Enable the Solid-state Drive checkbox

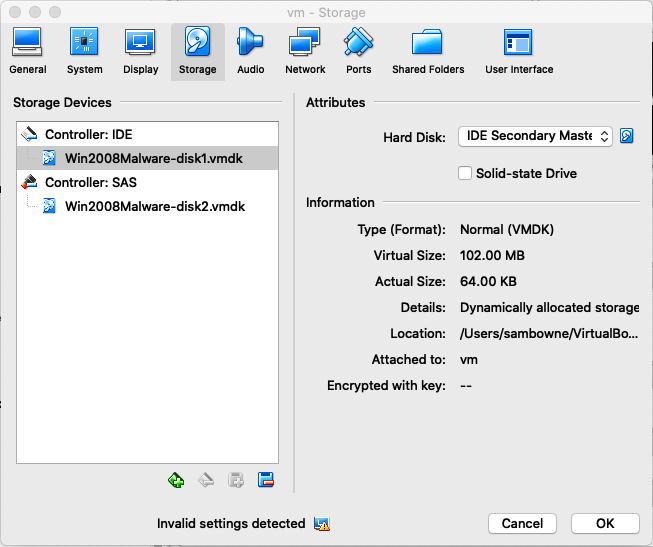tap(465, 173)
